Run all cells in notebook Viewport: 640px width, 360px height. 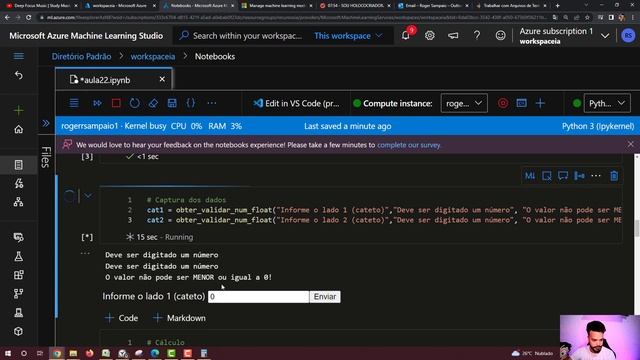[97, 103]
